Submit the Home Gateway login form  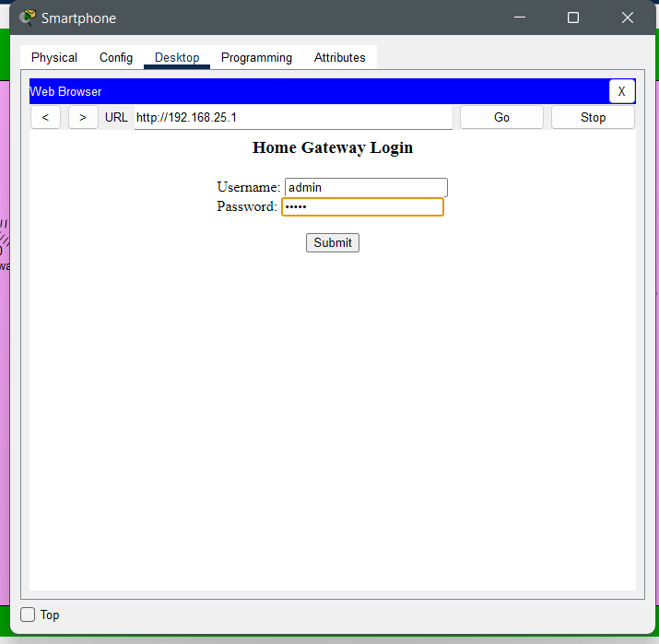333,243
